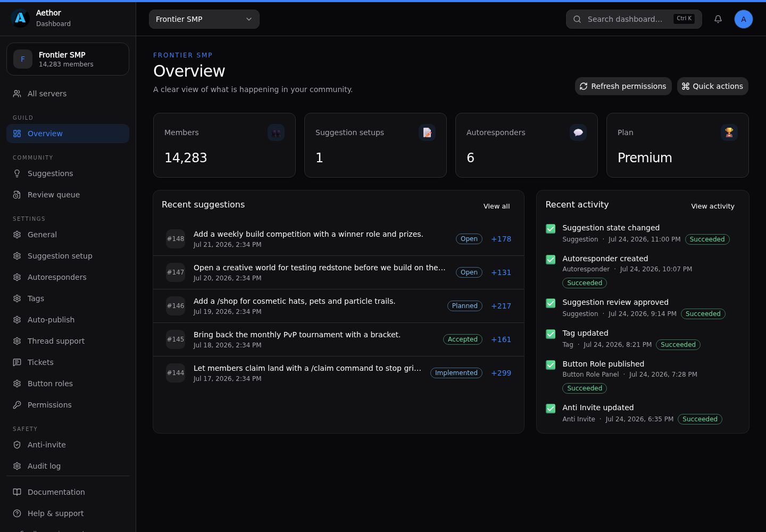Open the notifications bell

(x=718, y=19)
